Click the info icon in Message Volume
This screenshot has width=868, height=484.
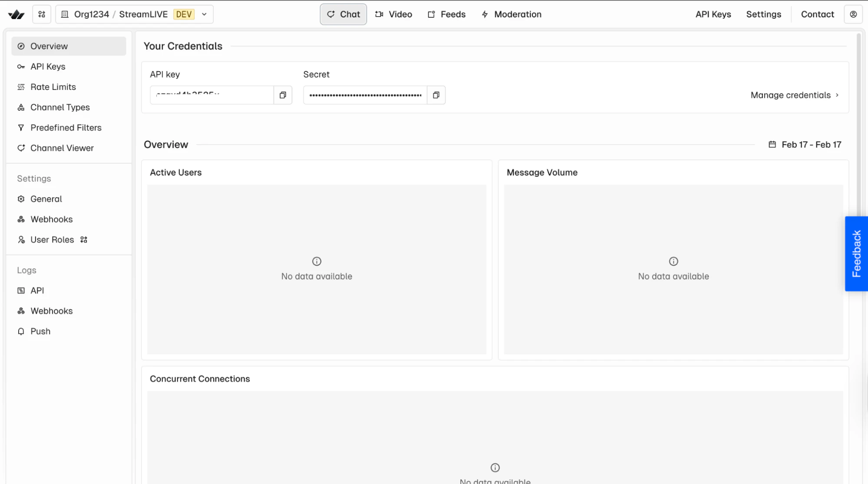point(673,261)
